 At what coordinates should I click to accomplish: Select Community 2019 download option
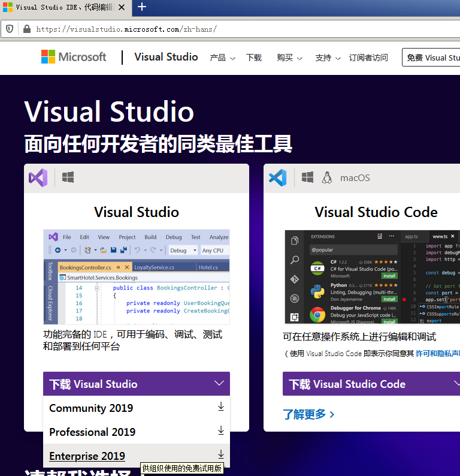pos(137,408)
